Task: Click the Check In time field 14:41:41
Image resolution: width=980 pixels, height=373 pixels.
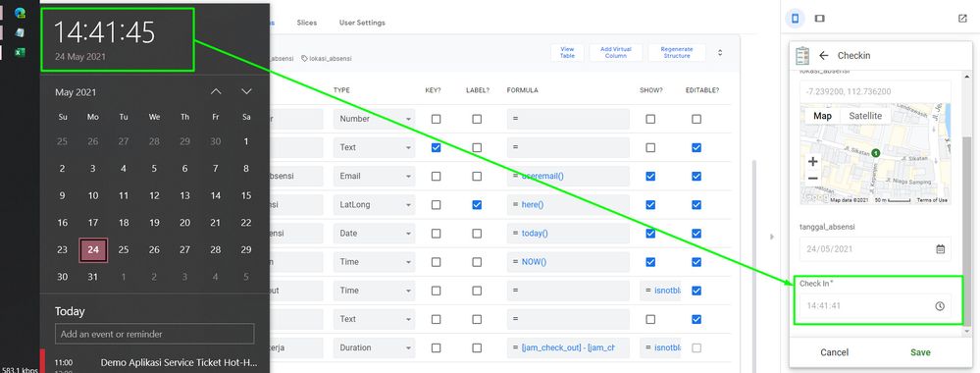Action: (876, 306)
